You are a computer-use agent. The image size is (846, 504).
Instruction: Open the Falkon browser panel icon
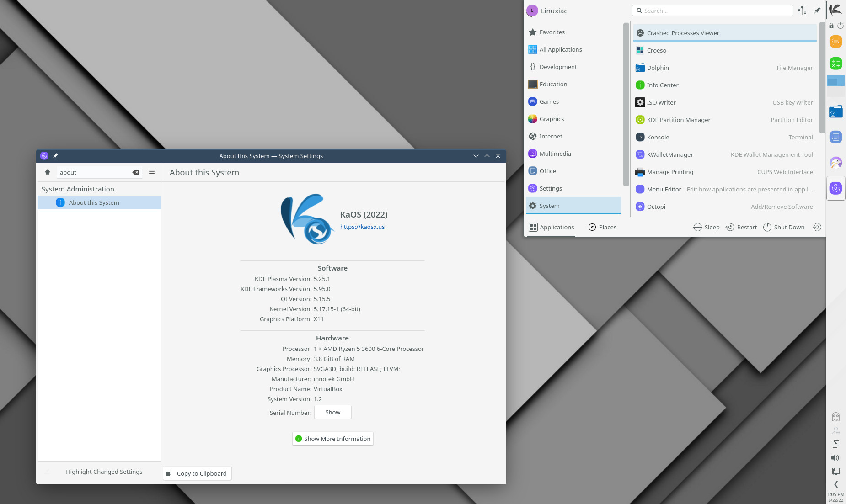(x=836, y=162)
